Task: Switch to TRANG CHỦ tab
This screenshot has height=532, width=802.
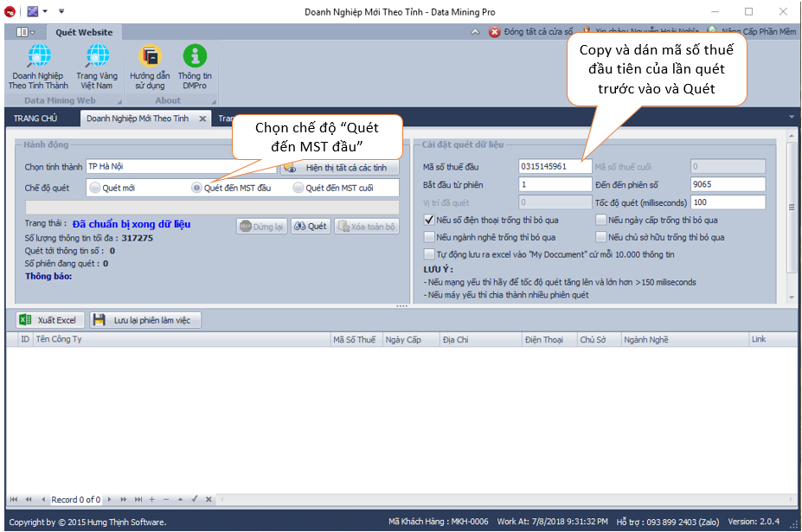Action: 35,119
